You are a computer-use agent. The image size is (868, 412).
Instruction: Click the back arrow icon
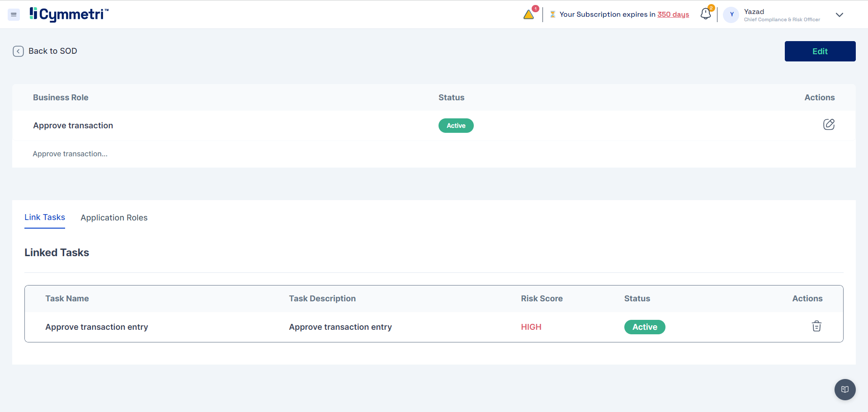[x=18, y=51]
